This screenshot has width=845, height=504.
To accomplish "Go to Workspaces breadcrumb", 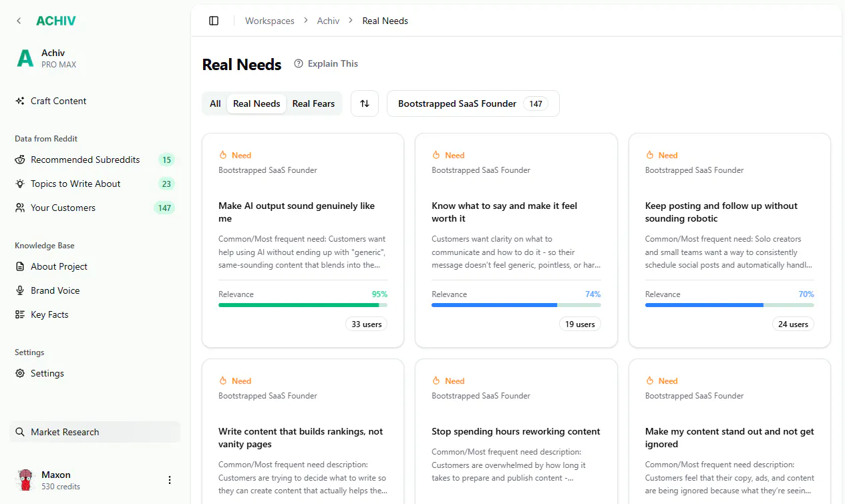I will pos(270,21).
